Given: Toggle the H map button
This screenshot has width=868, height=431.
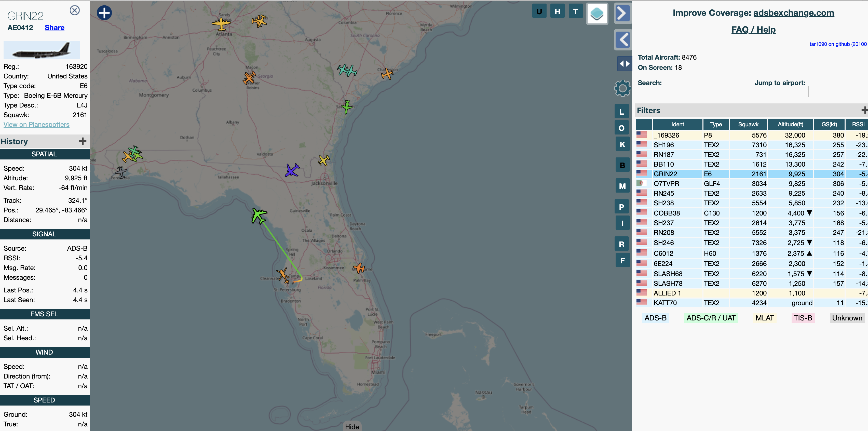Looking at the screenshot, I should pos(557,11).
